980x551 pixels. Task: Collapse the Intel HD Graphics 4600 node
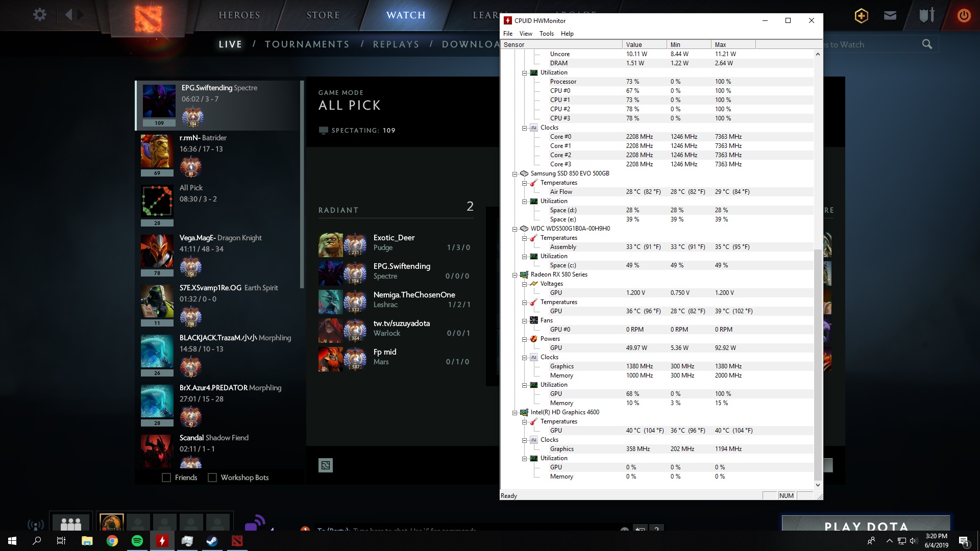coord(514,412)
